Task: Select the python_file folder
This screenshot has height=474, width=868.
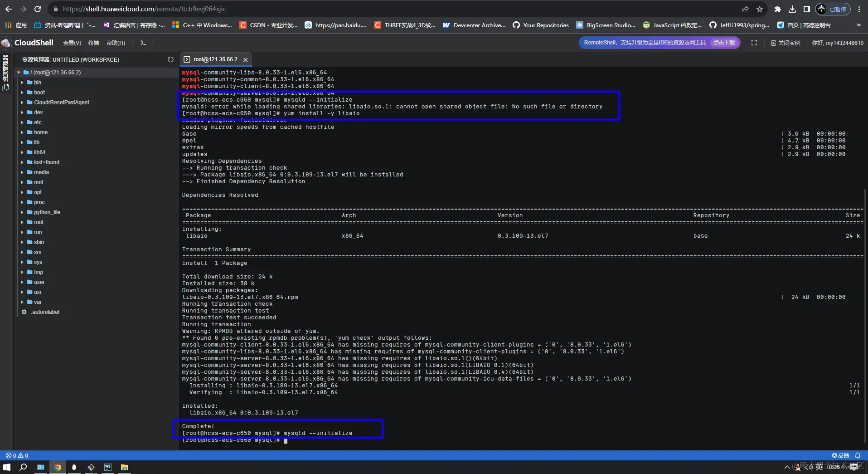Action: [47, 212]
